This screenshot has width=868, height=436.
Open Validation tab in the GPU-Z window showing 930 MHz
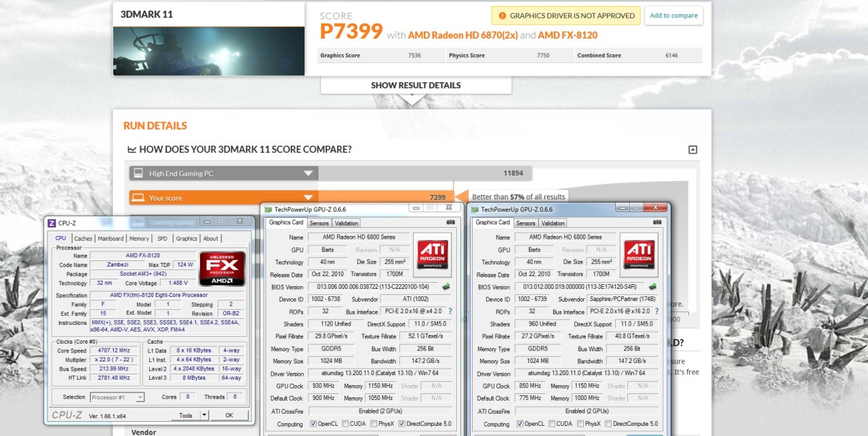tap(347, 223)
